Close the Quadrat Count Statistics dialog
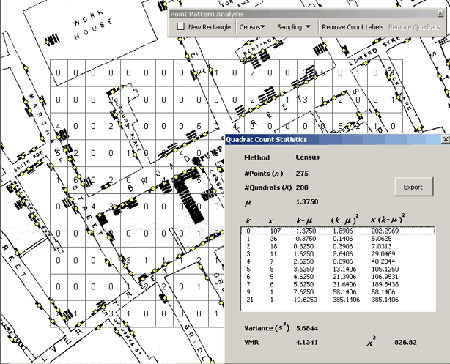The width and height of the screenshot is (450, 364). (445, 139)
